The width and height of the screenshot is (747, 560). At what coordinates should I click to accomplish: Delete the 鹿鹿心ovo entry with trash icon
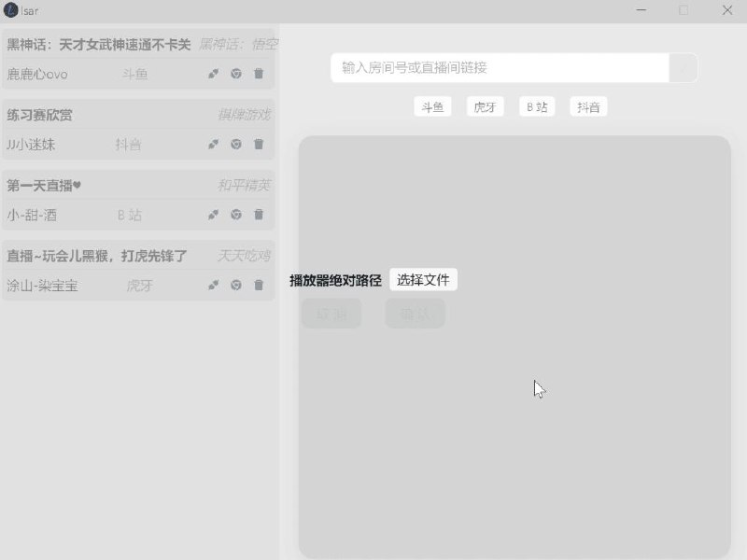(x=259, y=74)
